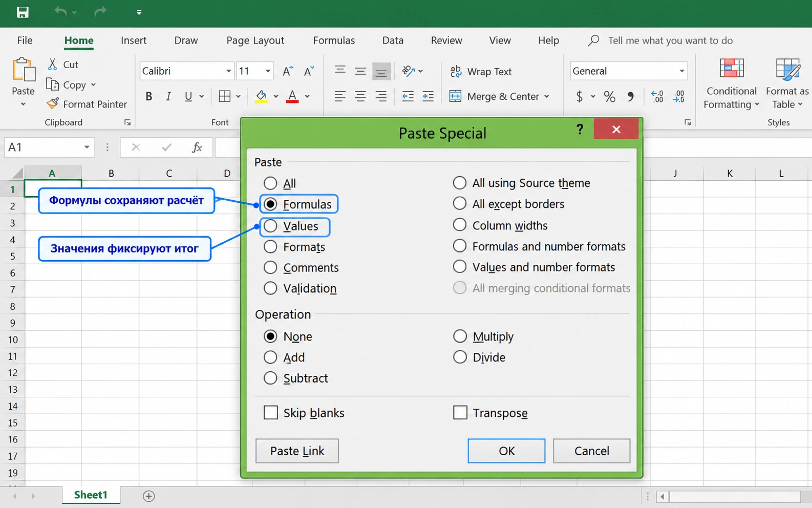This screenshot has width=812, height=508.
Task: Increase Decimal places
Action: tap(657, 96)
